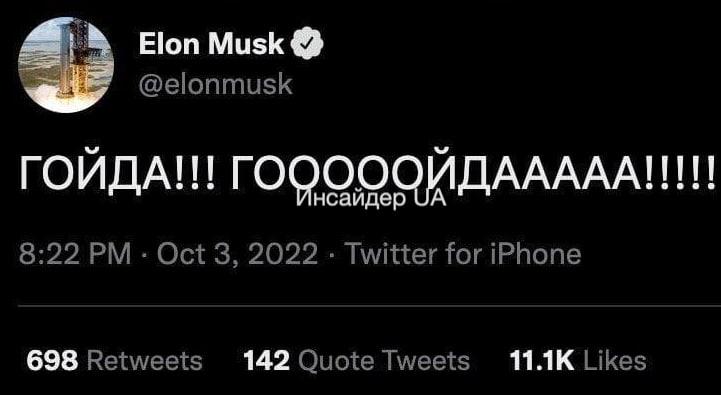Open the rocket launch profile avatar

pos(66,65)
